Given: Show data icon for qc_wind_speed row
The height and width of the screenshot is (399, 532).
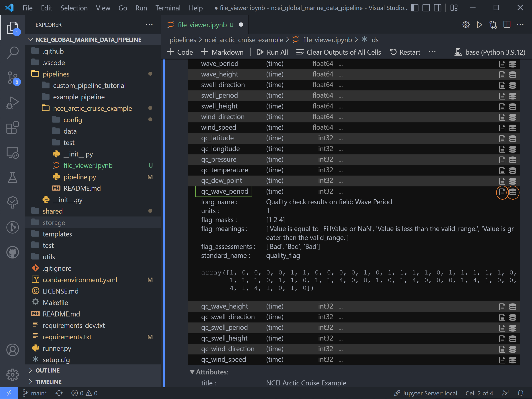Looking at the screenshot, I should (x=513, y=360).
